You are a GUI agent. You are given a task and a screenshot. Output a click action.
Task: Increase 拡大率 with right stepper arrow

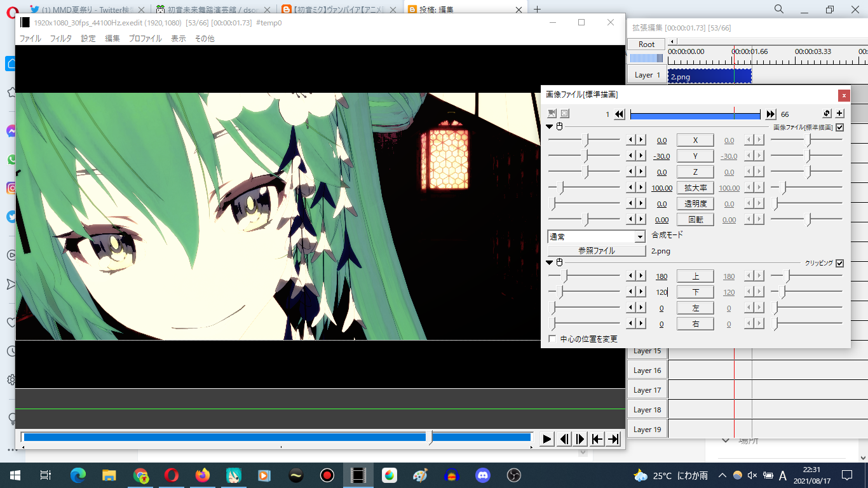coord(641,187)
